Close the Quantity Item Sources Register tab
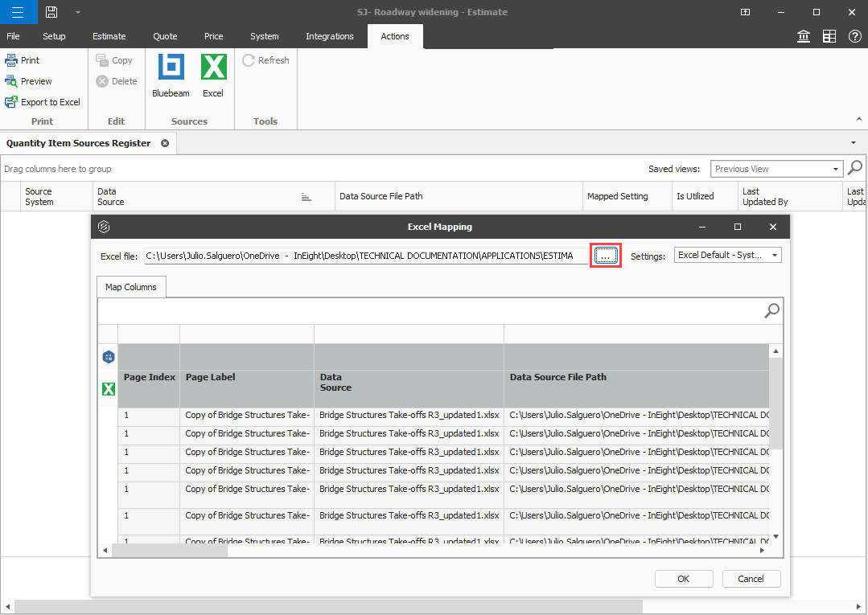 pos(165,143)
